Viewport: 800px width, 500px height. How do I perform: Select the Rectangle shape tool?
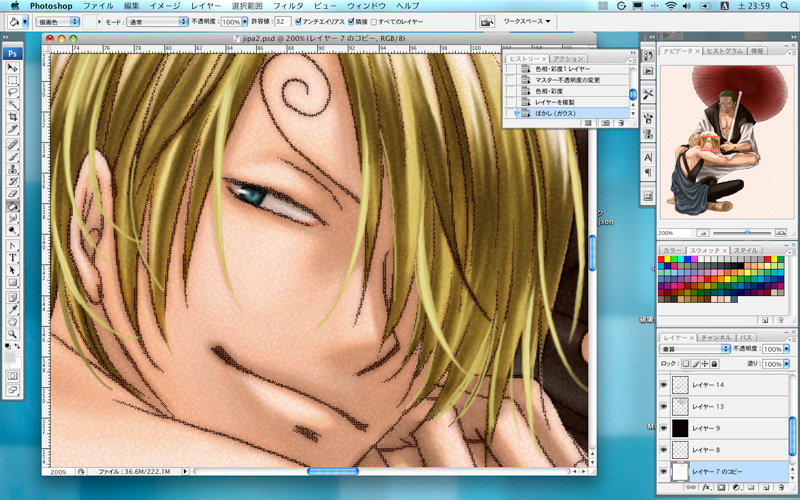(12, 283)
